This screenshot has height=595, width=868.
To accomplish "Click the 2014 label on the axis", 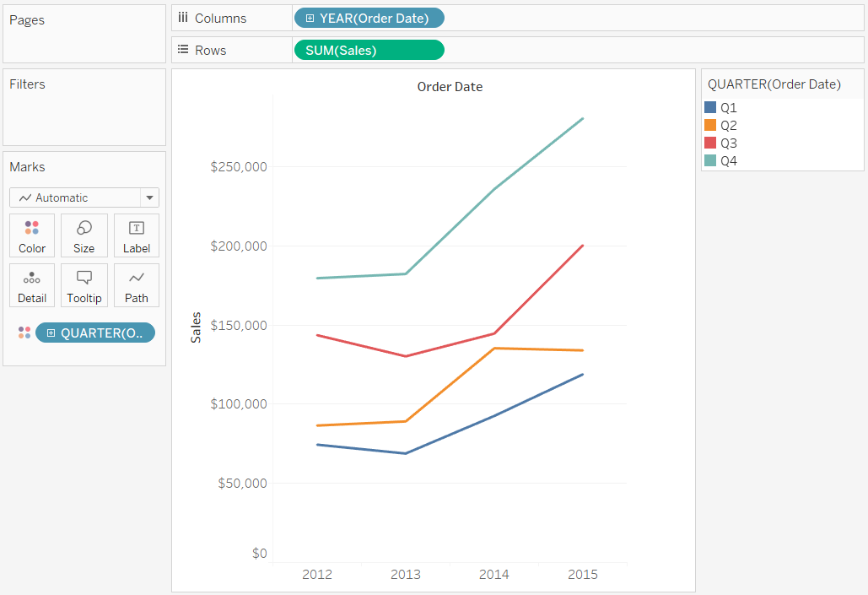I will (493, 575).
